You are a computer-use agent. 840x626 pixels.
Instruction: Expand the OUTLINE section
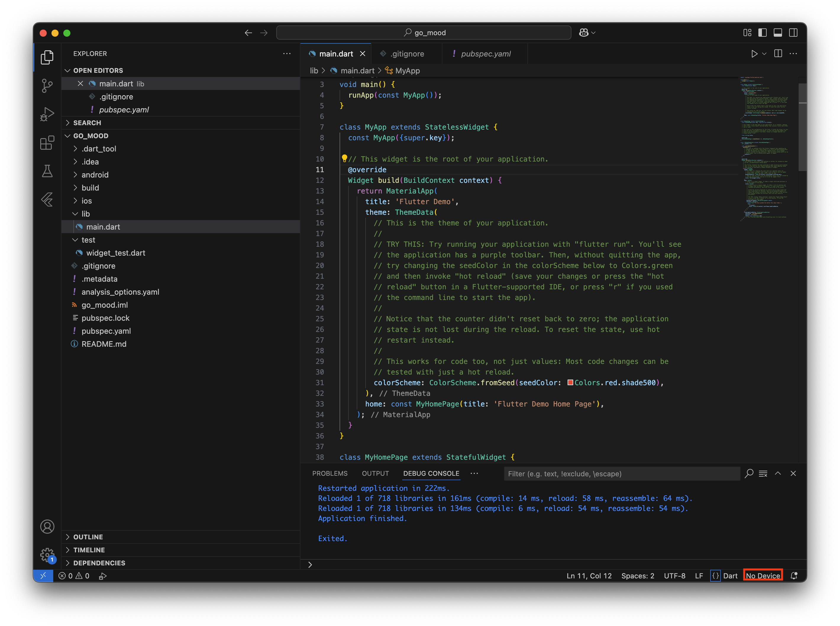[x=88, y=537]
